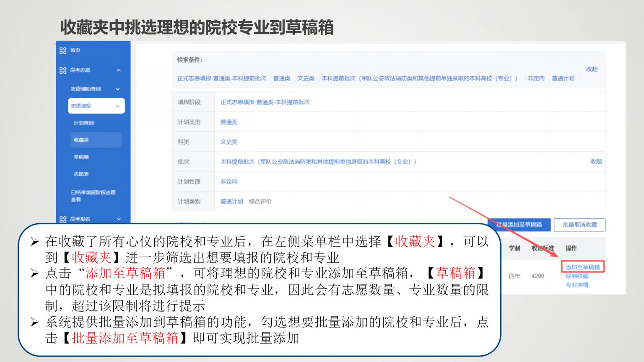Image resolution: width=644 pixels, height=362 pixels.
Task: Select 正式志愿填报-普通类-本科提前批次 in 填报阶段 row
Action: (x=265, y=102)
